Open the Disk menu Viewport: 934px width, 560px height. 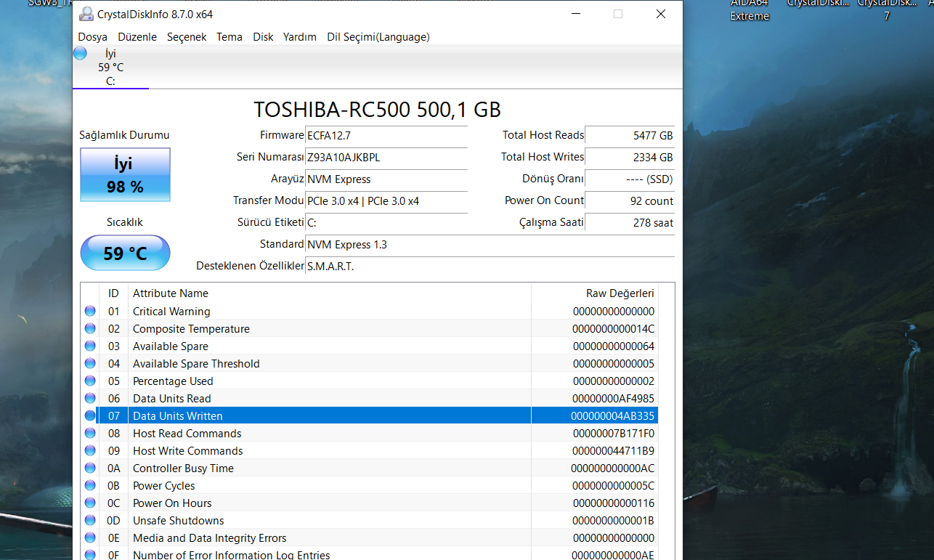[x=263, y=37]
